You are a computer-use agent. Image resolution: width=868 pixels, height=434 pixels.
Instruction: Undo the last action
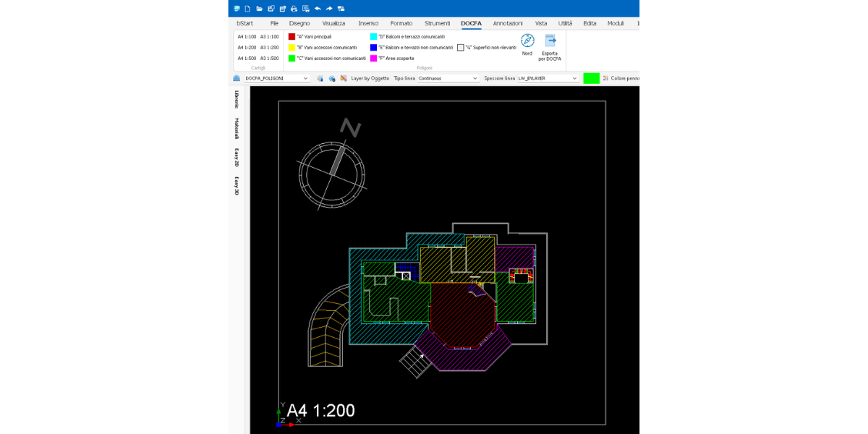318,9
